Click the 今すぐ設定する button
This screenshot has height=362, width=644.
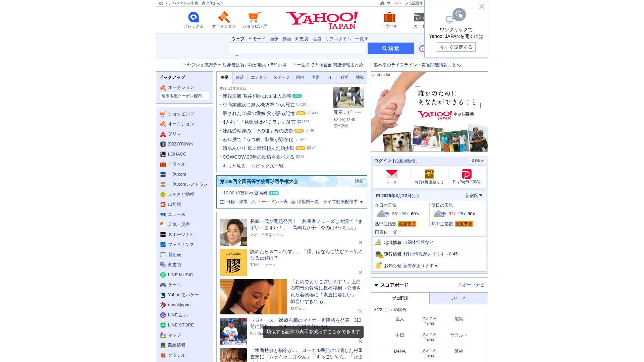[x=456, y=47]
